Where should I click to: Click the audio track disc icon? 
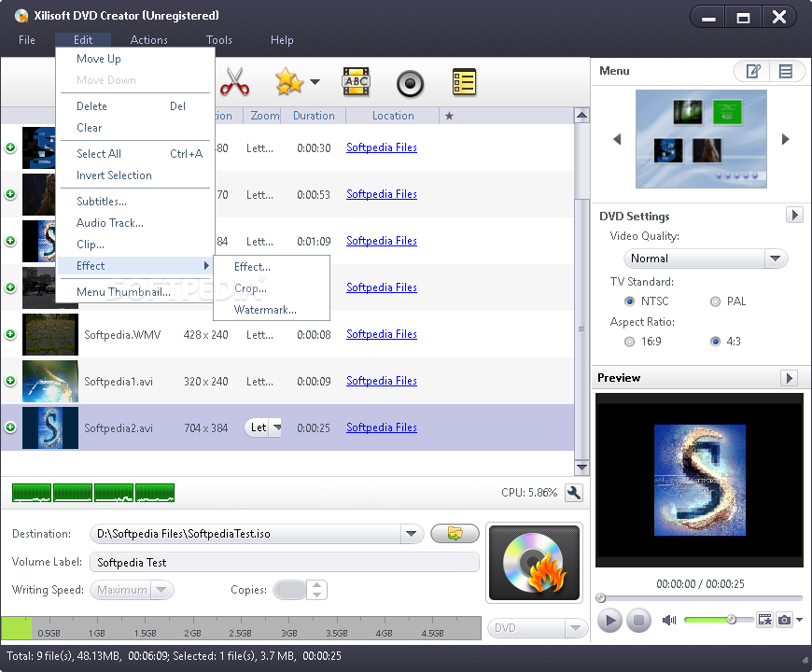tap(410, 83)
